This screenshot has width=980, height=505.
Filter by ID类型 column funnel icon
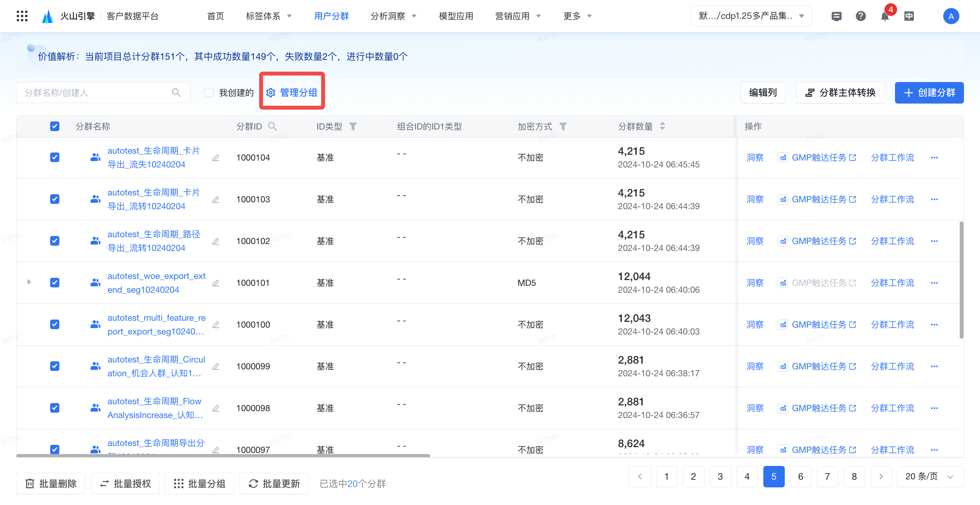[x=353, y=126]
